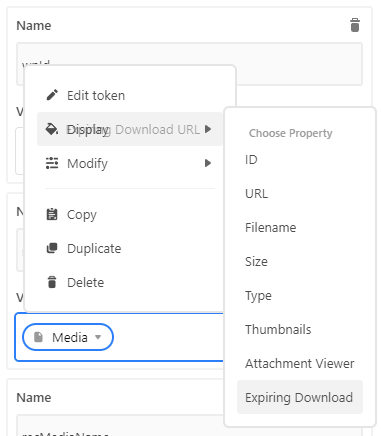This screenshot has height=436, width=381.
Task: Click the clipboard icon next to Copy
Action: pyautogui.click(x=52, y=214)
